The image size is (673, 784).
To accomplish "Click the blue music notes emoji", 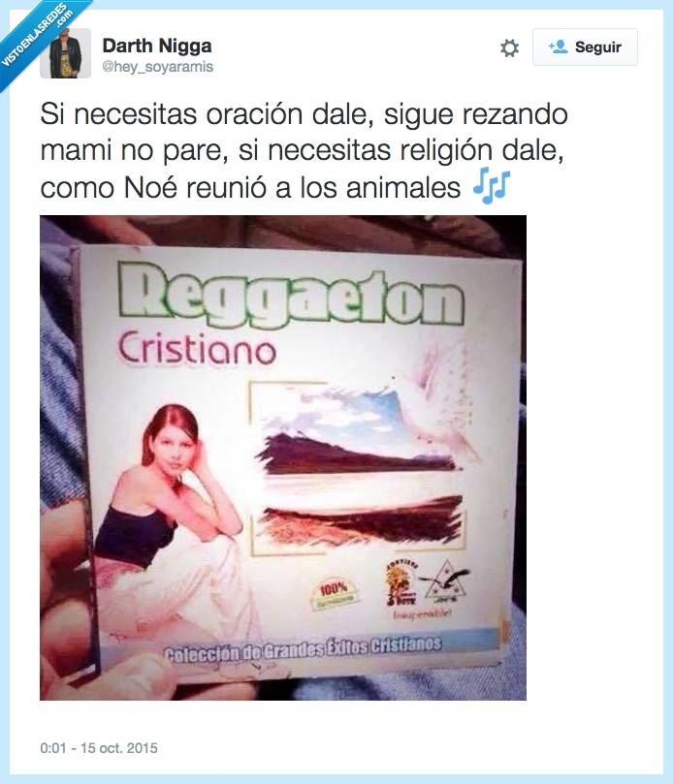I will pos(492,185).
